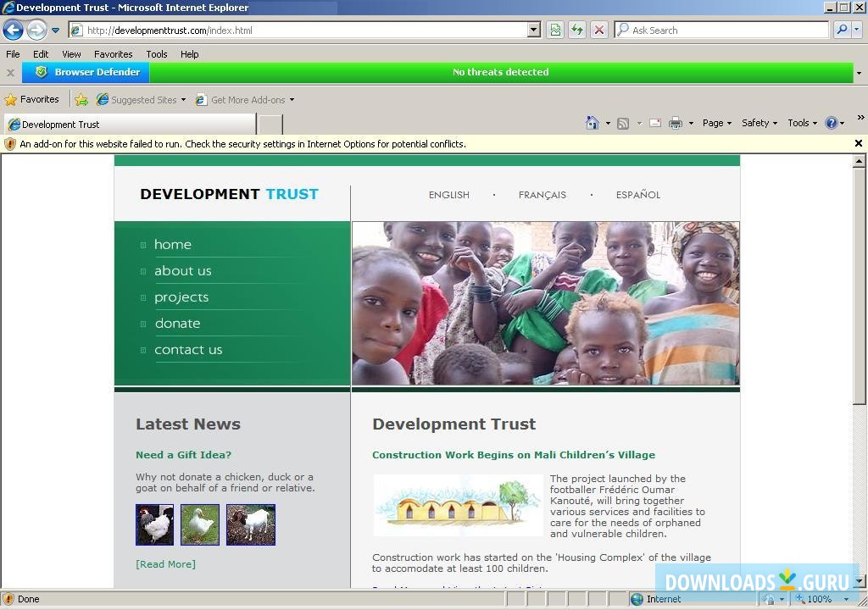Click the Compatibility View icon
Viewport: 868px width, 610px height.
coord(555,30)
